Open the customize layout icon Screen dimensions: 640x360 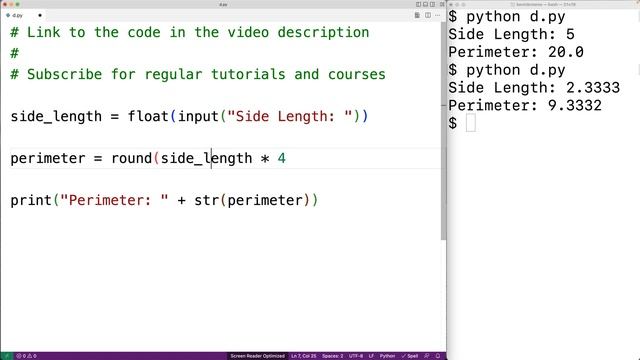coord(442,4)
